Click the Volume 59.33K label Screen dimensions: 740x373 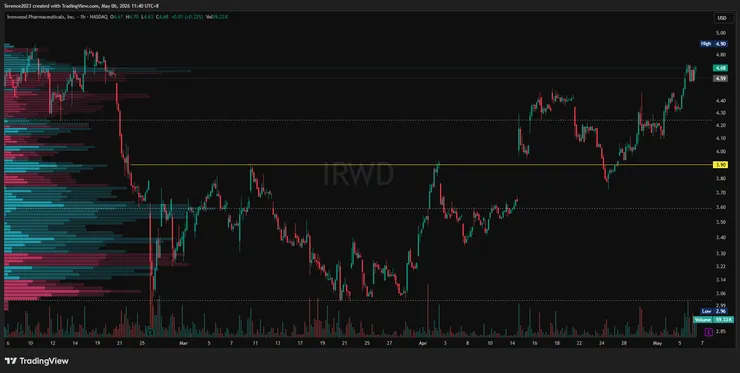click(713, 320)
